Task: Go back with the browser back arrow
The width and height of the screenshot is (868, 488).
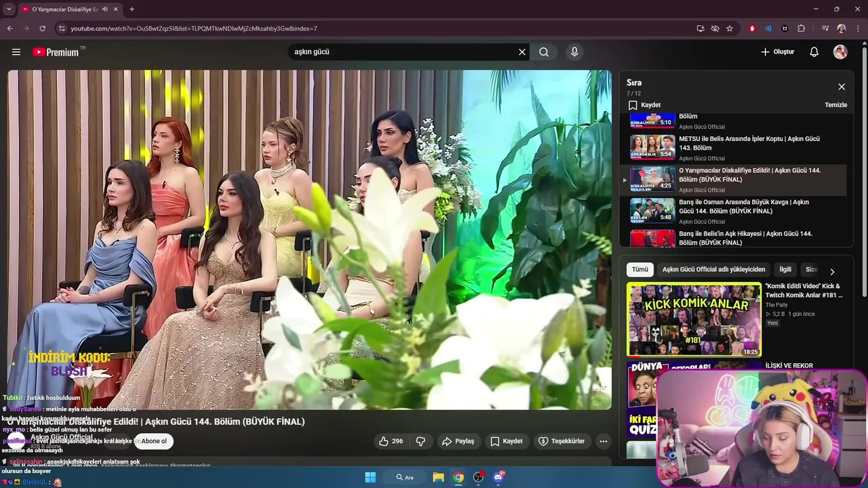Action: (x=9, y=28)
